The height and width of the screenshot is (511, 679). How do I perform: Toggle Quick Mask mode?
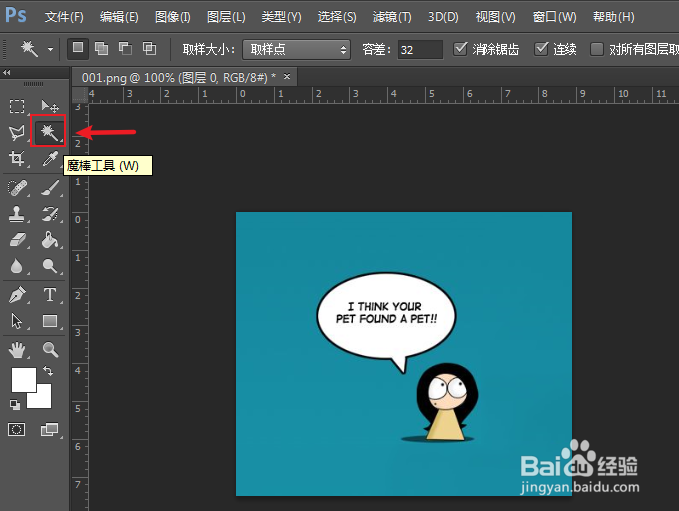coord(16,430)
